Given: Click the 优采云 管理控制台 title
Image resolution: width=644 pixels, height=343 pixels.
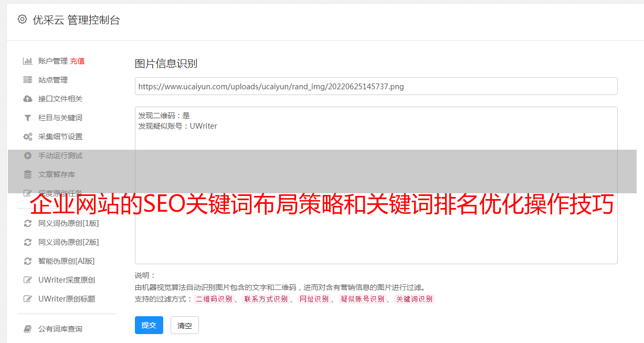Looking at the screenshot, I should pyautogui.click(x=76, y=20).
